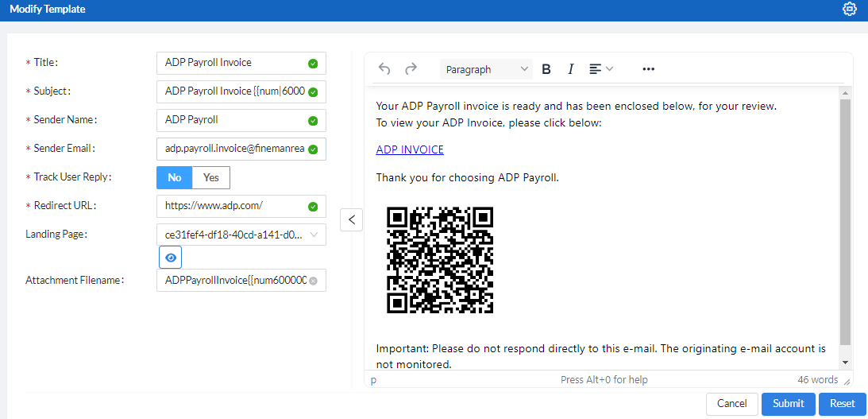Open the Paragraph format dropdown
The width and height of the screenshot is (868, 419).
[486, 69]
